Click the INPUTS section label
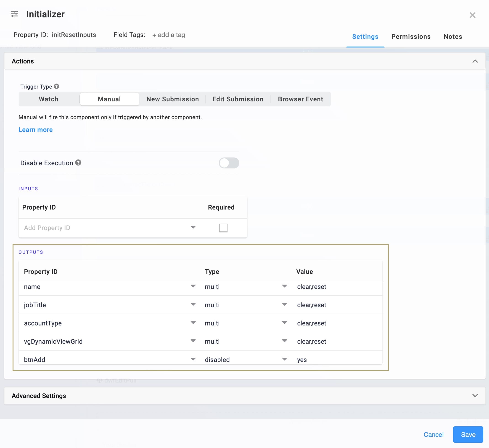489x448 pixels. (28, 189)
